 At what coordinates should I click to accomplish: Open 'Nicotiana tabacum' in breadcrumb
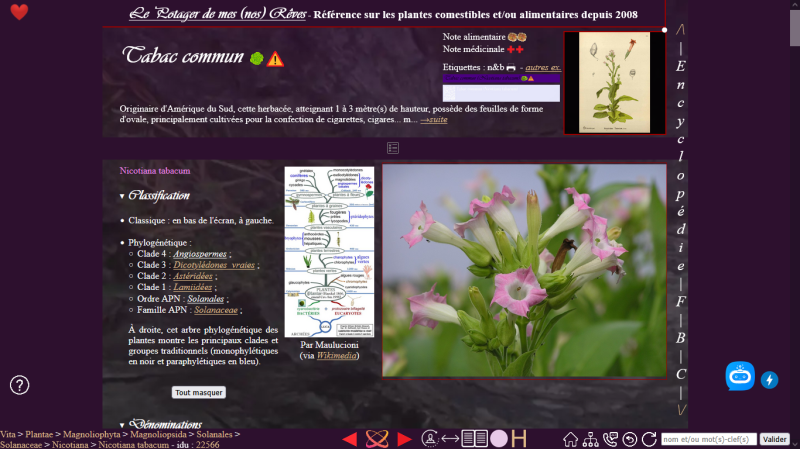tap(134, 444)
